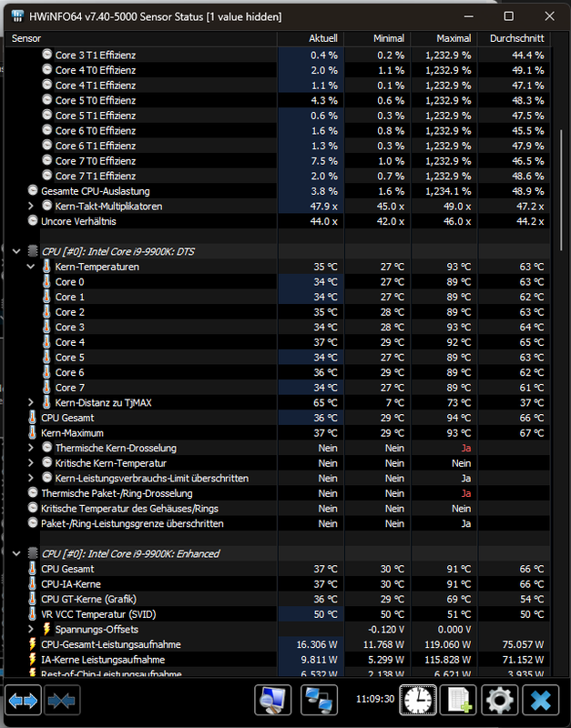
Task: Click the chip icon of the i9-9900K Enhanced group
Action: click(33, 553)
